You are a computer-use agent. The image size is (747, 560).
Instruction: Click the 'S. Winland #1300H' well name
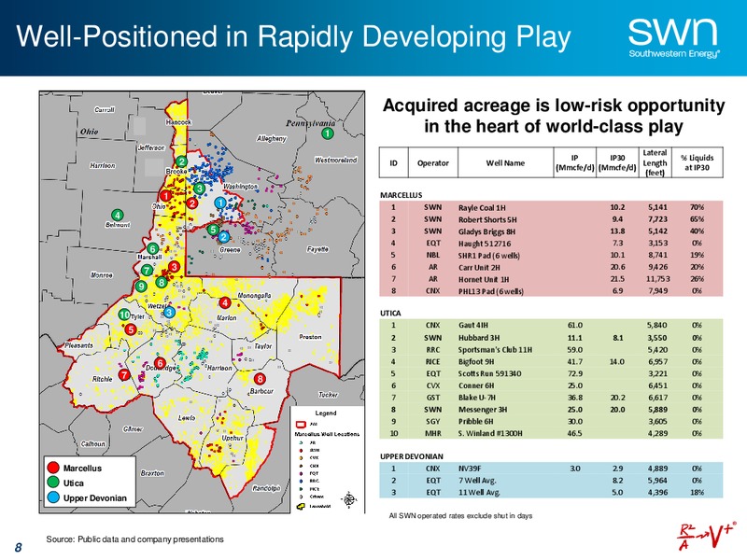[490, 433]
